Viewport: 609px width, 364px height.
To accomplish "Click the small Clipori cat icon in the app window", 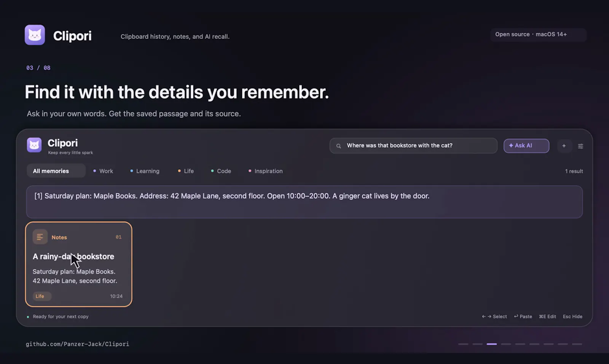I will (34, 145).
